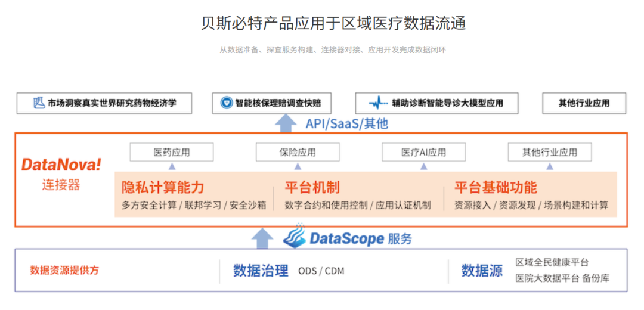The height and width of the screenshot is (310, 644).
Task: Click the big arrow pointing to API/SaaS/其他
Action: [x=286, y=123]
